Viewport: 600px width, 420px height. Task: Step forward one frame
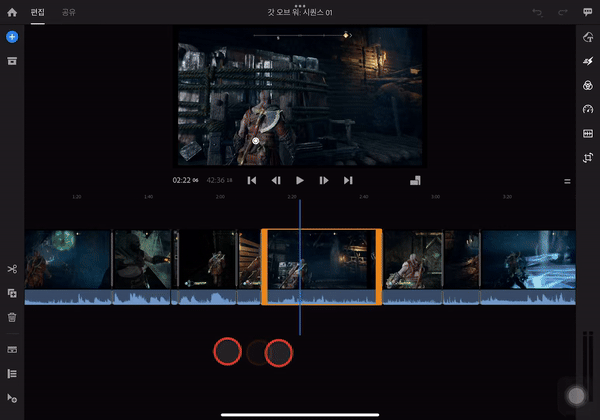pyautogui.click(x=324, y=181)
